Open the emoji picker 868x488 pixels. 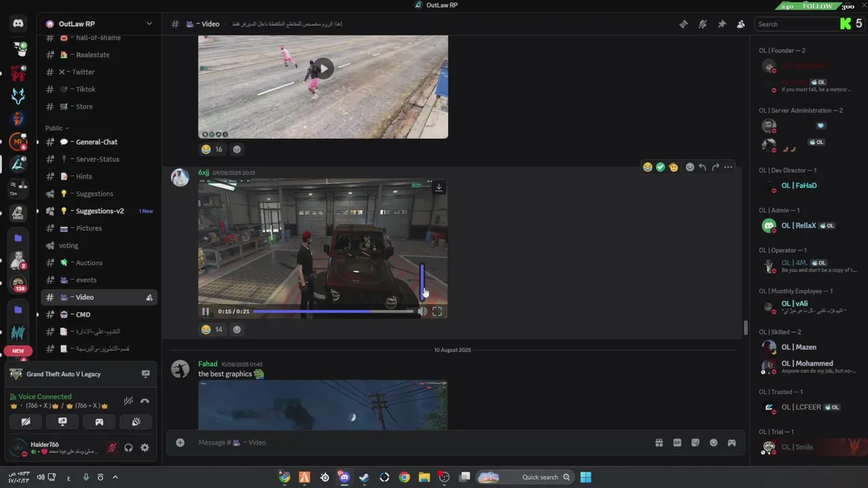click(713, 443)
